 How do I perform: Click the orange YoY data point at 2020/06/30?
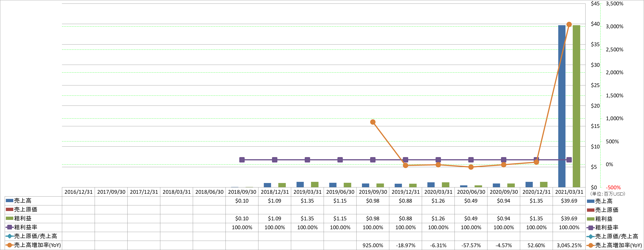tap(471, 167)
